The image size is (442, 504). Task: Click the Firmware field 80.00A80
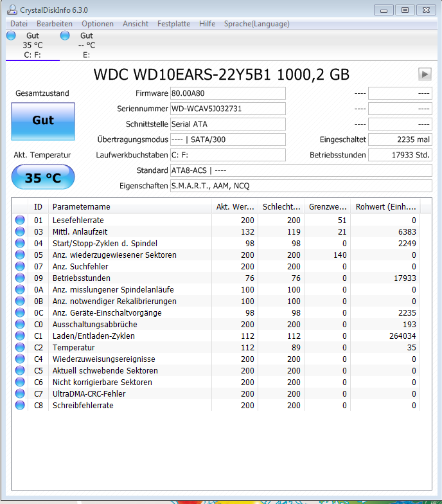[227, 93]
